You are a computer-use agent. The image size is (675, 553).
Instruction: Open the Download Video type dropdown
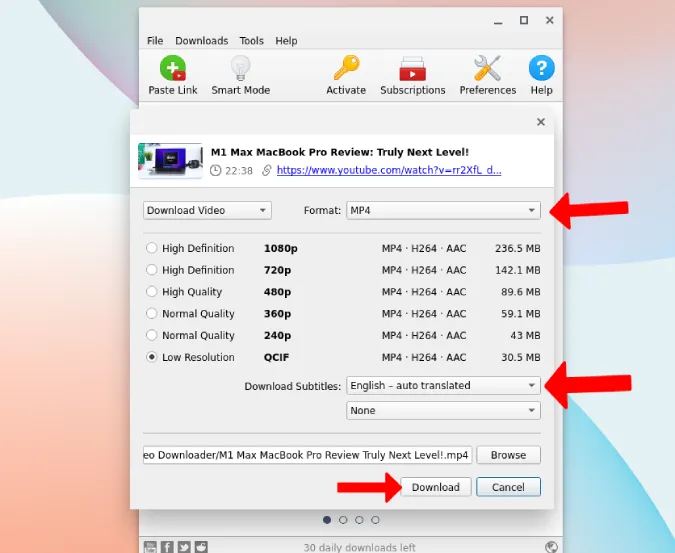point(207,210)
